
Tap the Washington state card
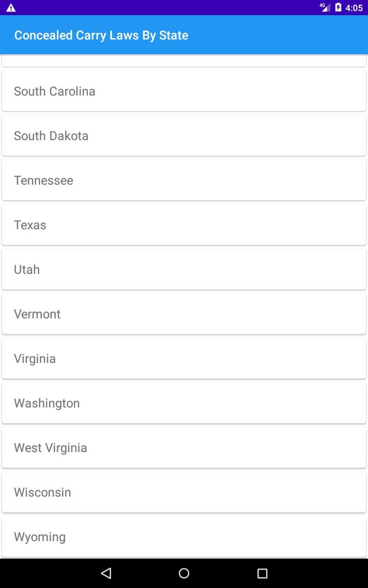pos(184,403)
